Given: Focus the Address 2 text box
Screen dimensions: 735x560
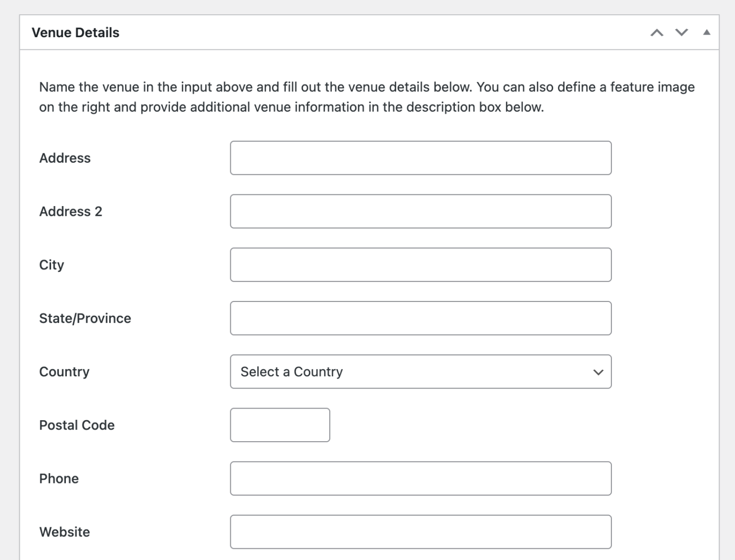Looking at the screenshot, I should coord(420,212).
